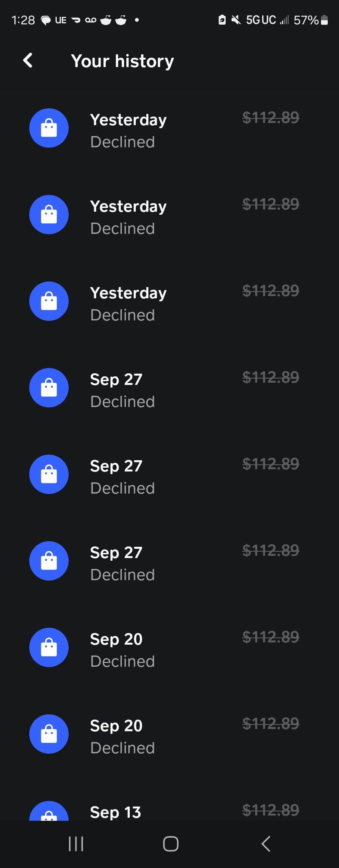Tap crossed-out $112.89 on third Sep 27 entry
The width and height of the screenshot is (339, 868).
tap(270, 551)
